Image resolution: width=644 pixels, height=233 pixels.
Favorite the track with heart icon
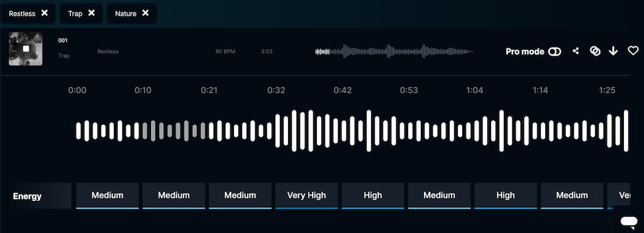(x=633, y=51)
